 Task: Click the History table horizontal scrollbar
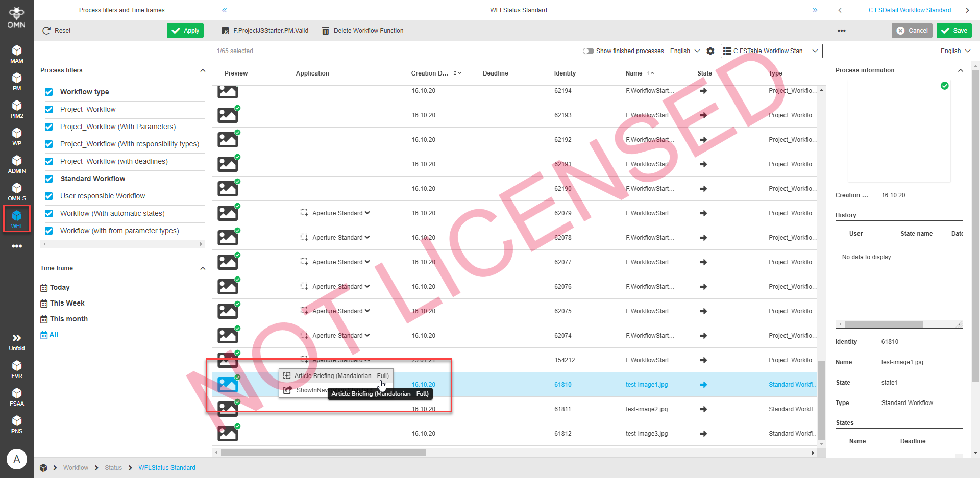[884, 324]
